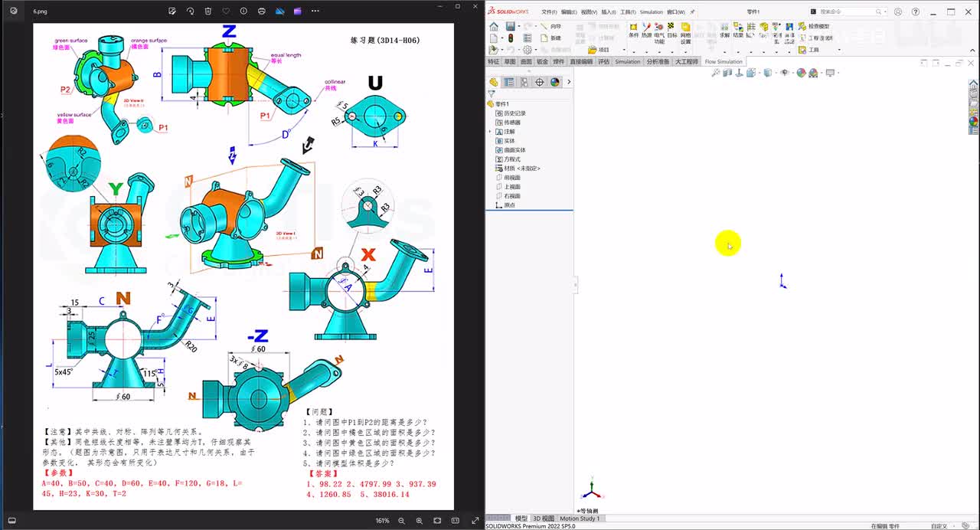Print the image from Photos viewer
Image resolution: width=980 pixels, height=530 pixels.
tap(262, 11)
